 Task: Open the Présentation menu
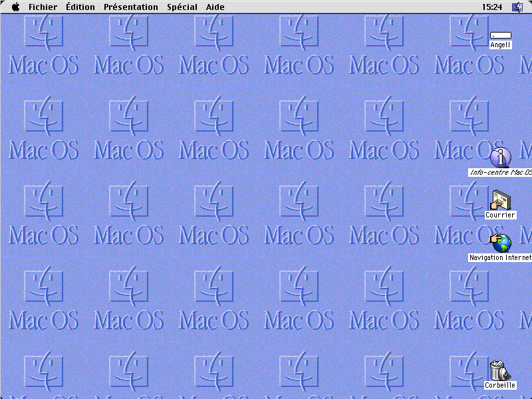coord(131,7)
